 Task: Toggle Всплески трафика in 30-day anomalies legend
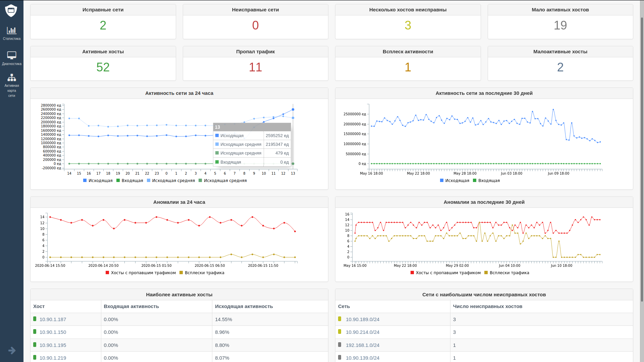(507, 273)
